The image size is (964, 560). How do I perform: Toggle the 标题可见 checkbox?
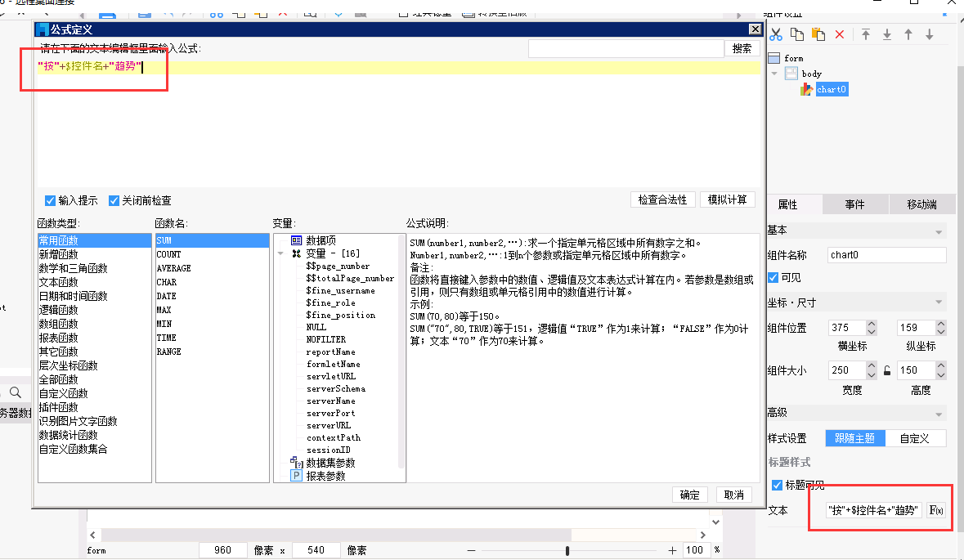pos(777,485)
